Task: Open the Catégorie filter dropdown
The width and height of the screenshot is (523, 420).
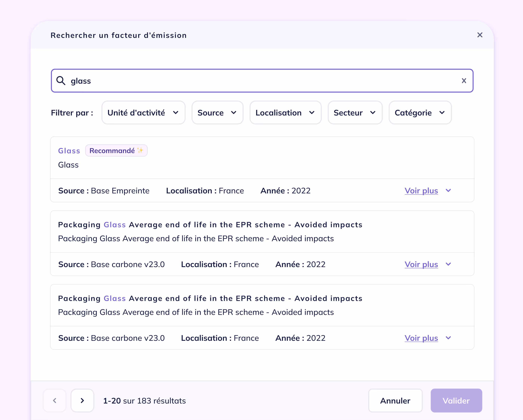Action: tap(420, 113)
